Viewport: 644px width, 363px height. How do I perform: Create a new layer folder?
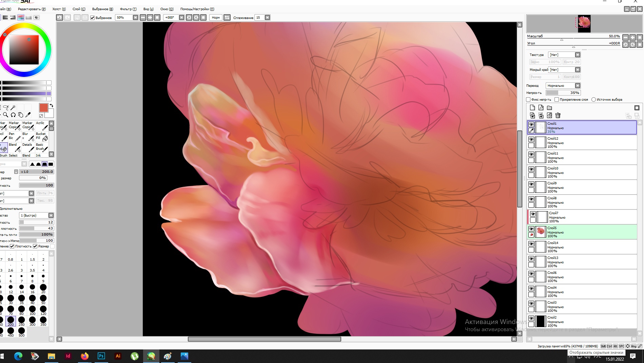(549, 108)
